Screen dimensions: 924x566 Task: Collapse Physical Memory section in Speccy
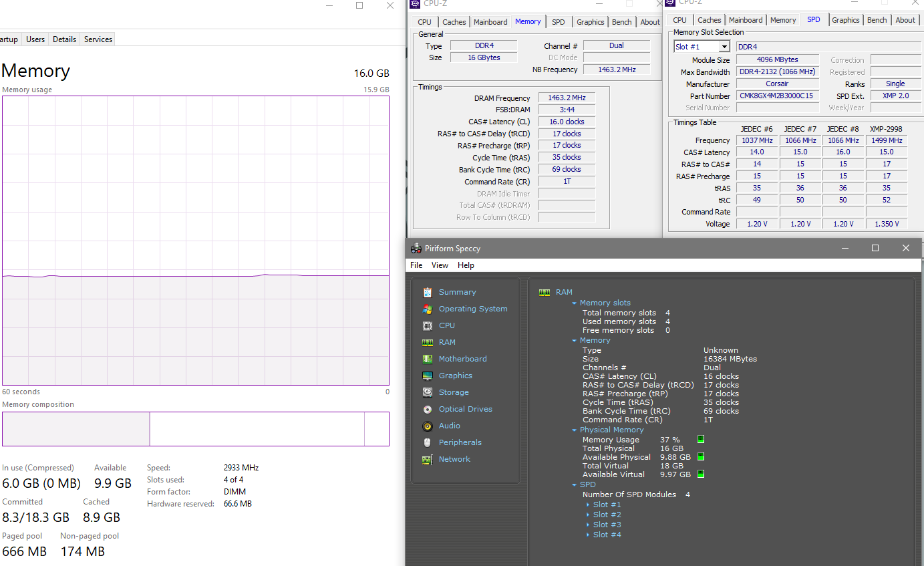pos(574,430)
